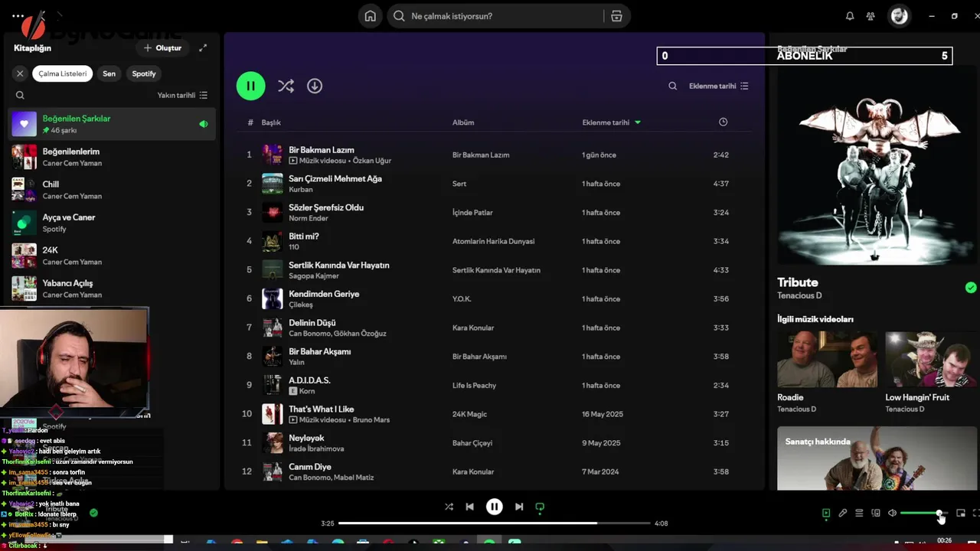Clear library filters with the X chip

[20, 73]
